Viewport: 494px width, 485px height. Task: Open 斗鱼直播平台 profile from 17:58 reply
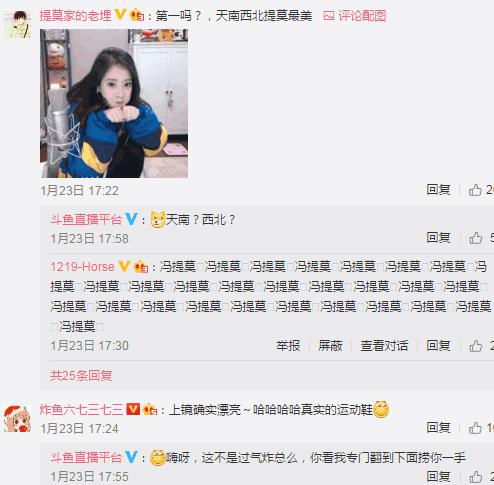pyautogui.click(x=86, y=219)
